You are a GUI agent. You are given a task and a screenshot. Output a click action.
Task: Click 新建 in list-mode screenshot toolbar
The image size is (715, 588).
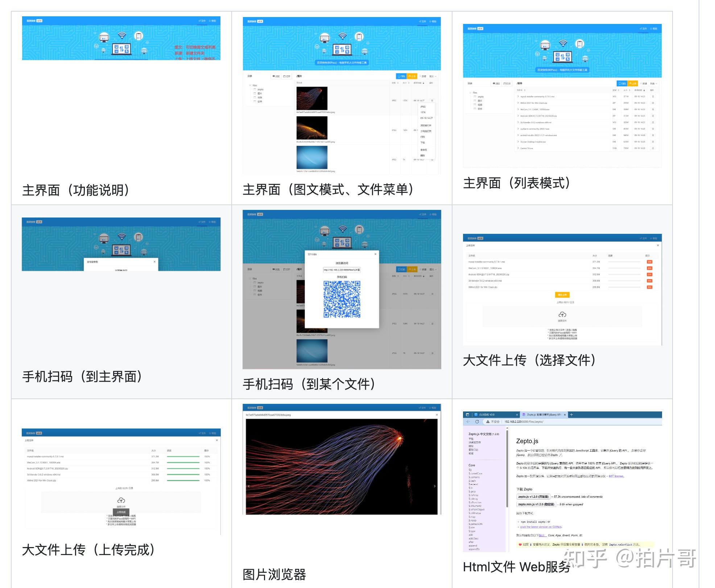(x=644, y=84)
